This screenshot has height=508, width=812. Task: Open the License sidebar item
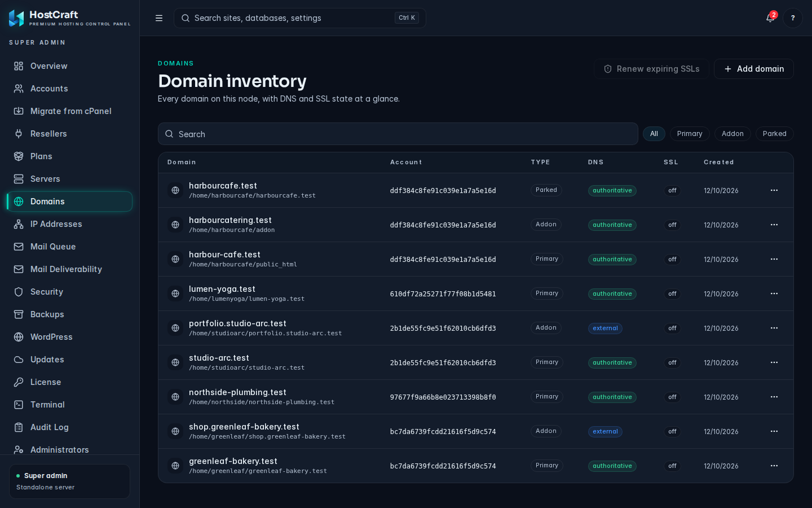coord(70,382)
